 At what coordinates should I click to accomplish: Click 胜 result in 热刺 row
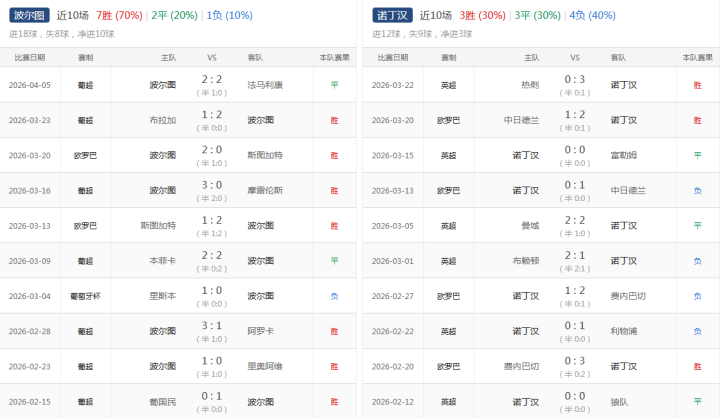698,85
